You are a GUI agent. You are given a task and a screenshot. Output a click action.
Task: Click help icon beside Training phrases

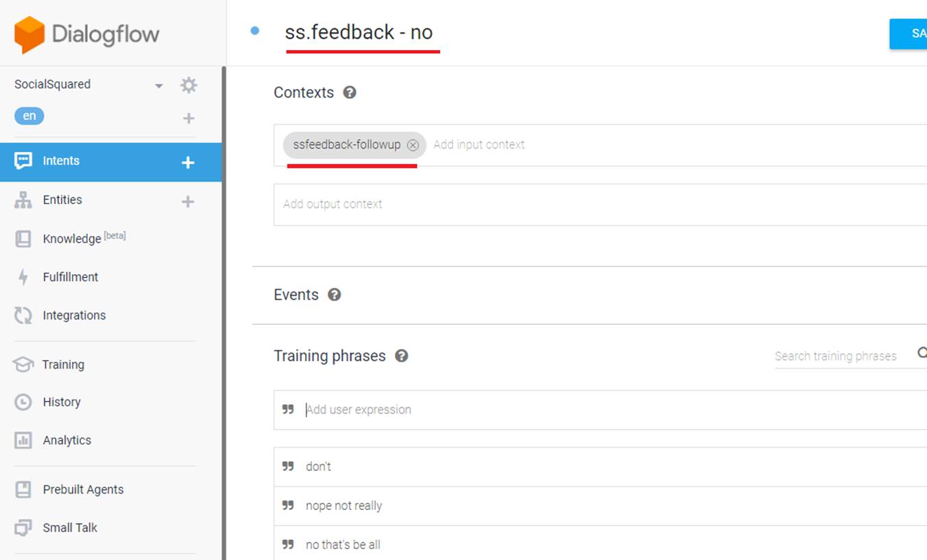point(402,356)
